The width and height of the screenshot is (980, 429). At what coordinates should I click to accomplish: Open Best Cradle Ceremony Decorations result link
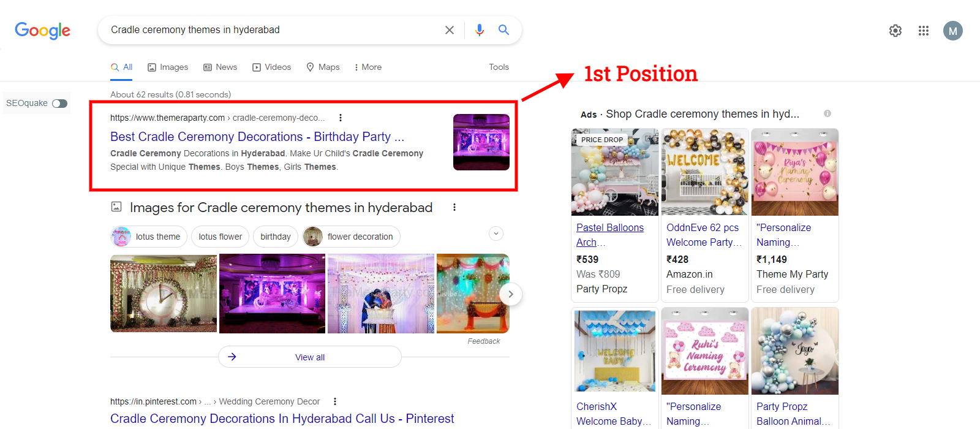pos(257,137)
